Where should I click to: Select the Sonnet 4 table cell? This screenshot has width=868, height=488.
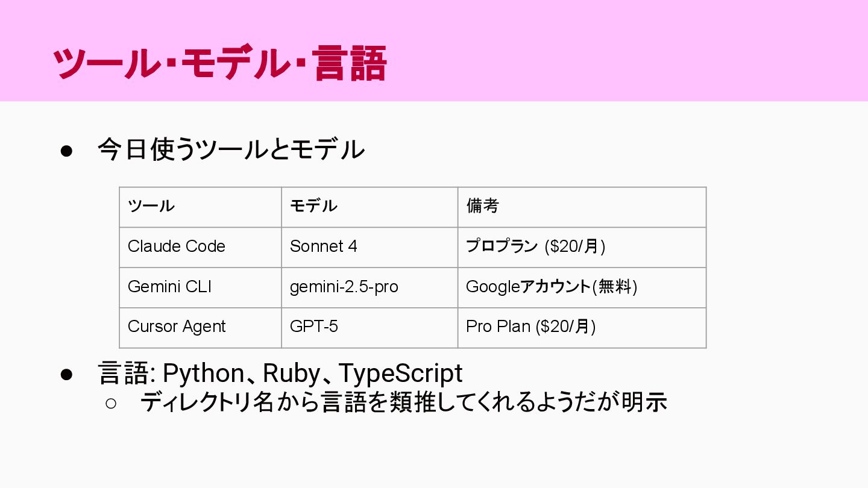point(370,248)
